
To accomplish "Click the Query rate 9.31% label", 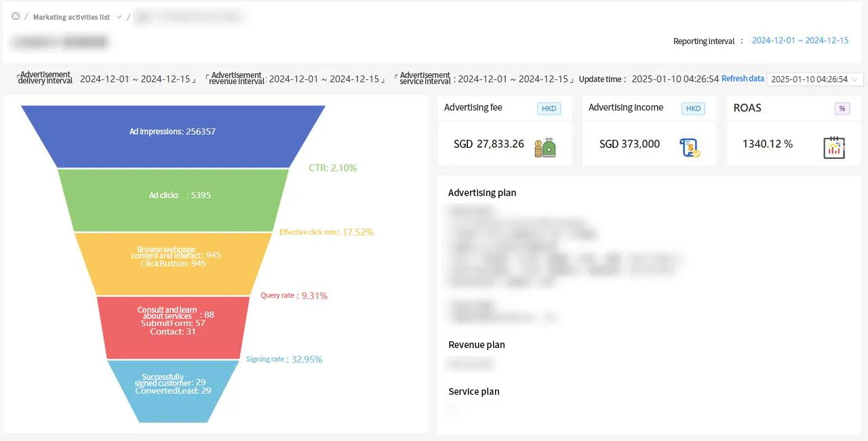I will [294, 296].
